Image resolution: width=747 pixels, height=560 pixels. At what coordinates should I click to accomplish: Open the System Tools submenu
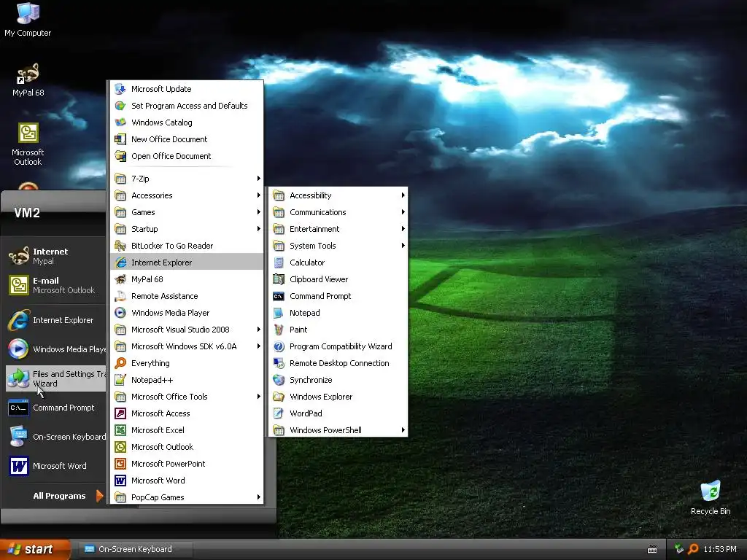[338, 246]
